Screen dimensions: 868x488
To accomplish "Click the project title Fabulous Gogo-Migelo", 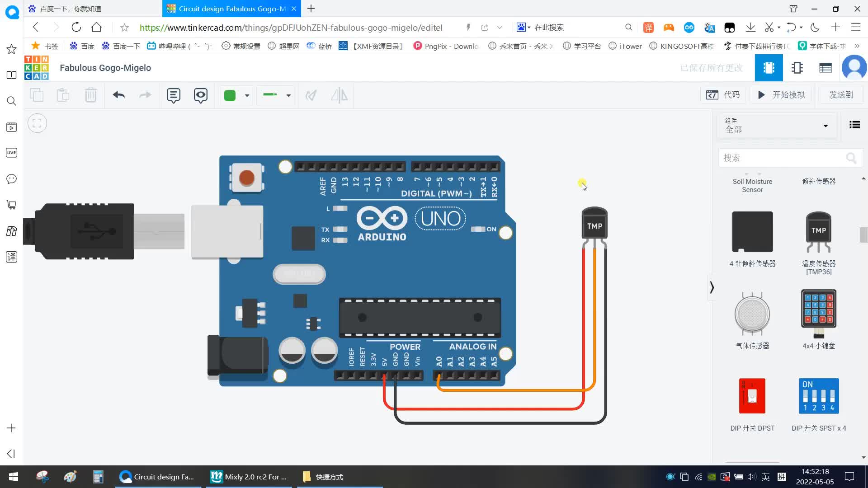I will tap(105, 68).
